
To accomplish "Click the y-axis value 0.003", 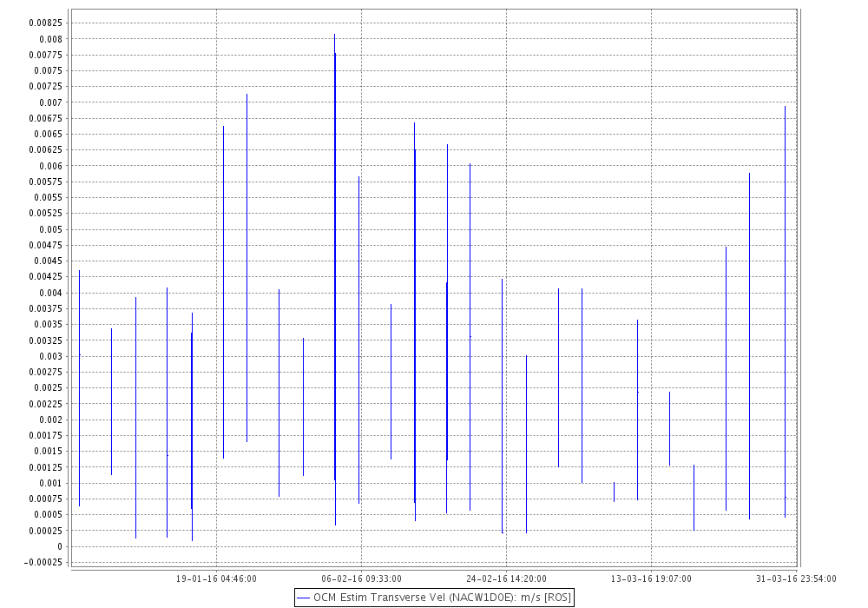I will [51, 356].
